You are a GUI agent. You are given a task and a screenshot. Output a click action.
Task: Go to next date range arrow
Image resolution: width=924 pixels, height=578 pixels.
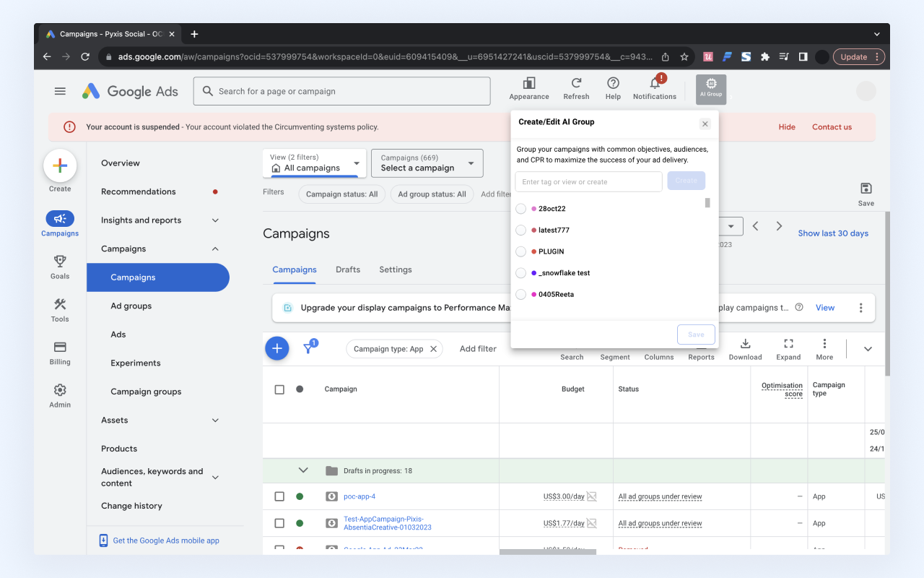tap(779, 226)
